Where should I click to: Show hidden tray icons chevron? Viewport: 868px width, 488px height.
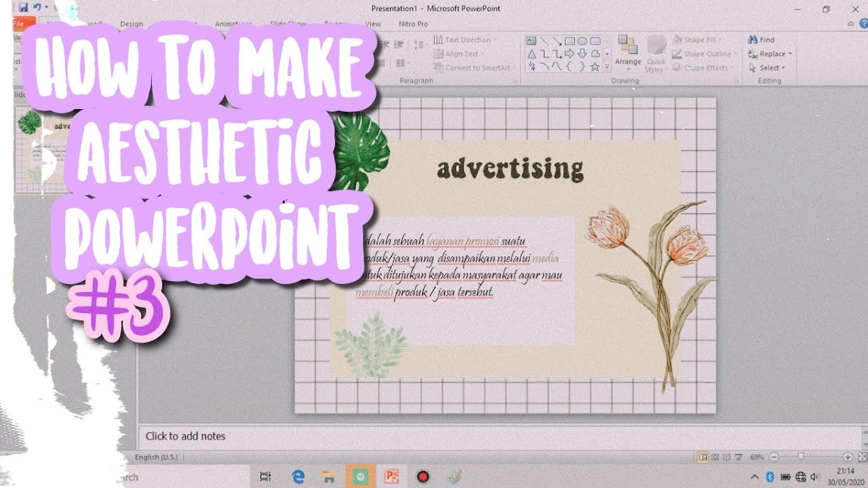coord(754,476)
